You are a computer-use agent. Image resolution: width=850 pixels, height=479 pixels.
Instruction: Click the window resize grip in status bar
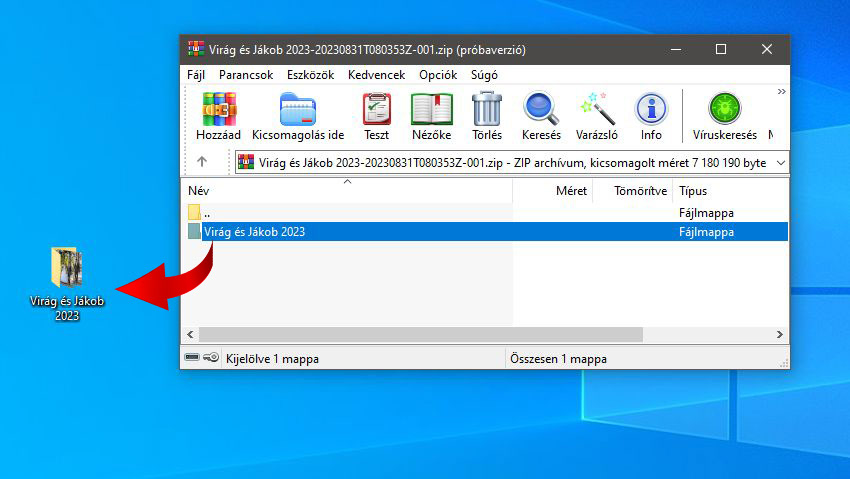click(784, 363)
